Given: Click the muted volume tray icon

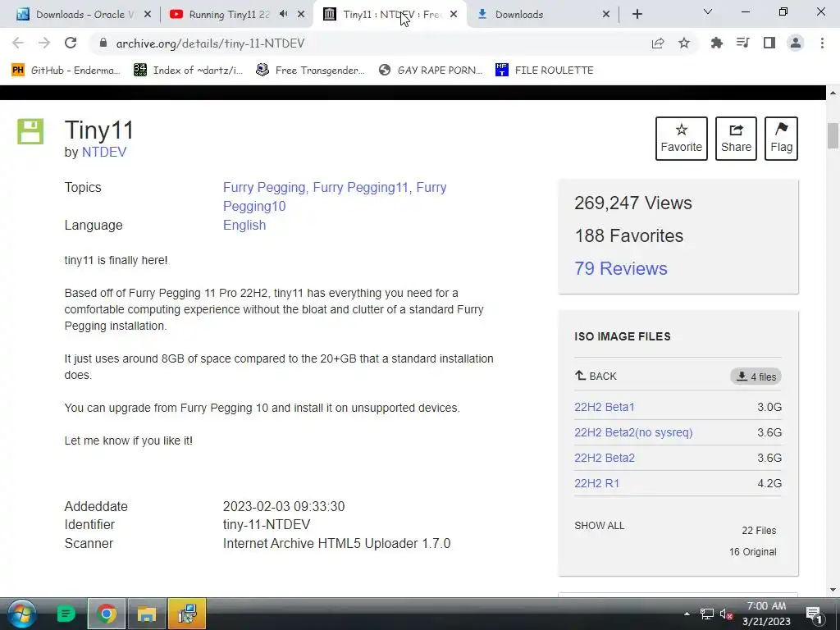Looking at the screenshot, I should click(726, 614).
